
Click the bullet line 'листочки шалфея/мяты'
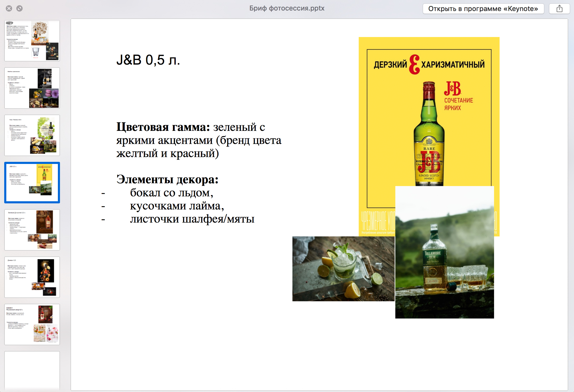pyautogui.click(x=192, y=219)
